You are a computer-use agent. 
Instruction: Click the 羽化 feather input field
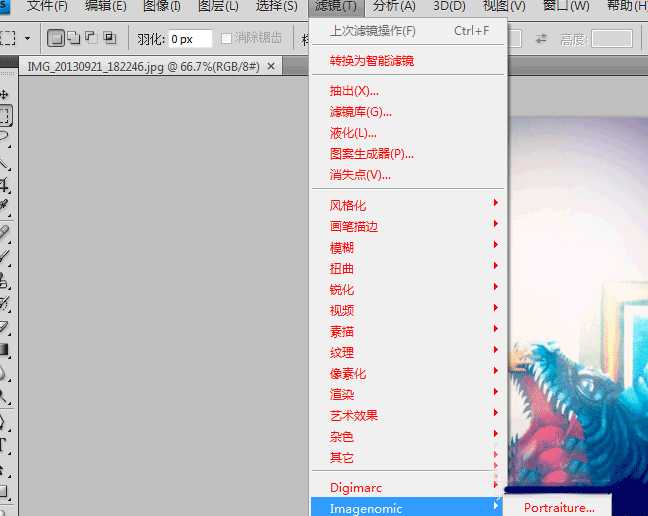pos(189,39)
